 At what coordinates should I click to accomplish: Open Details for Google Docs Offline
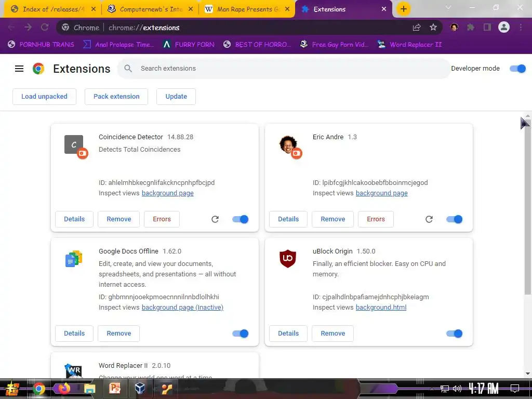pos(74,334)
